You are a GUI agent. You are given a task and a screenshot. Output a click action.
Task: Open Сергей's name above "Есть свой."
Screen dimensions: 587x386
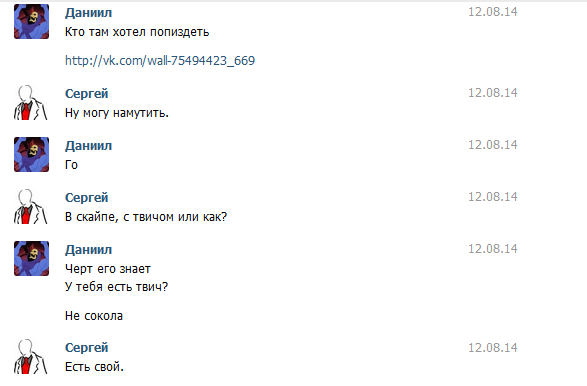86,348
